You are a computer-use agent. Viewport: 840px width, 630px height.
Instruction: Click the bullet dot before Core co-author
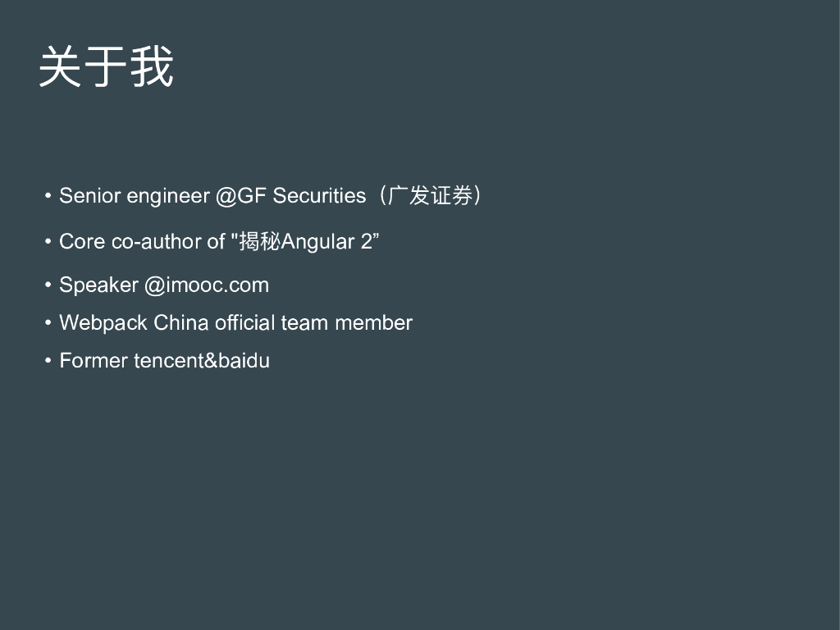(48, 241)
